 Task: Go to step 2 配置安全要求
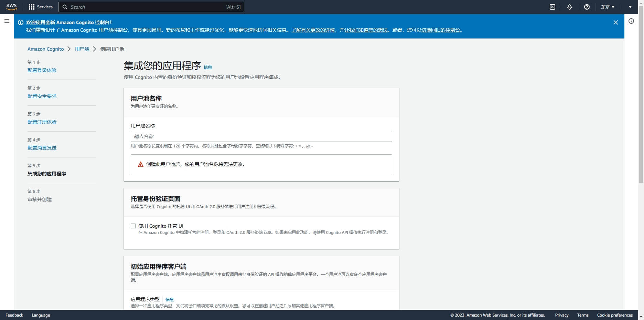[42, 96]
